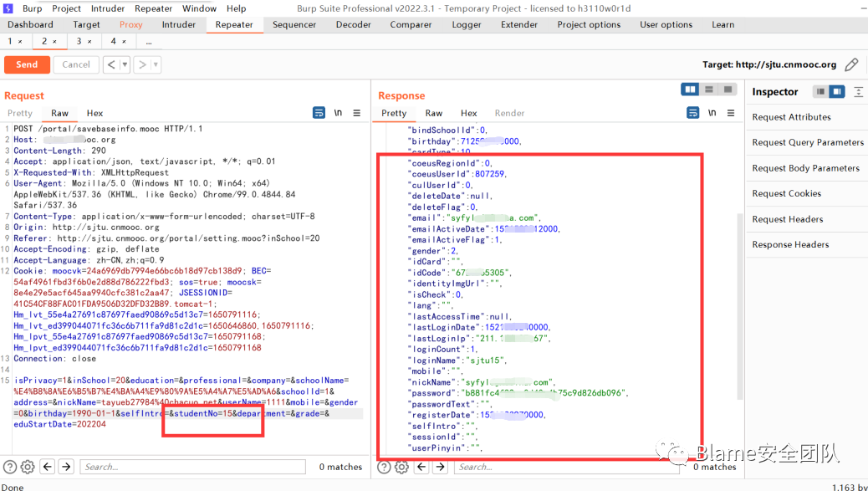The width and height of the screenshot is (868, 491).
Task: Open Request search help icon
Action: pyautogui.click(x=10, y=467)
